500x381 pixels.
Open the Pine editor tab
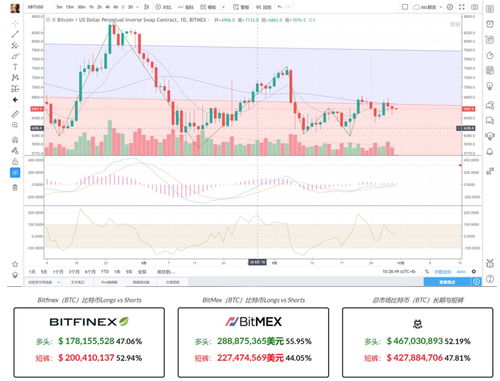point(109,282)
